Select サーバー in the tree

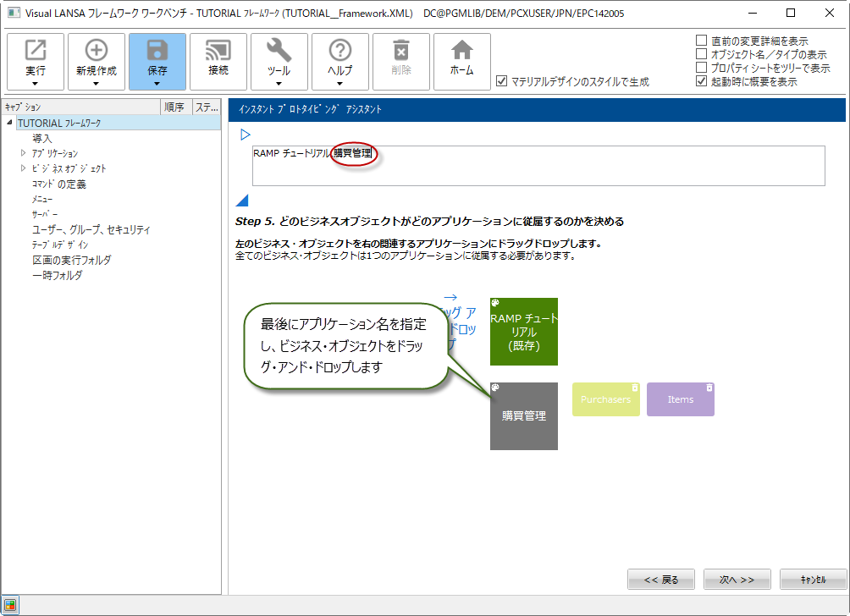click(45, 215)
